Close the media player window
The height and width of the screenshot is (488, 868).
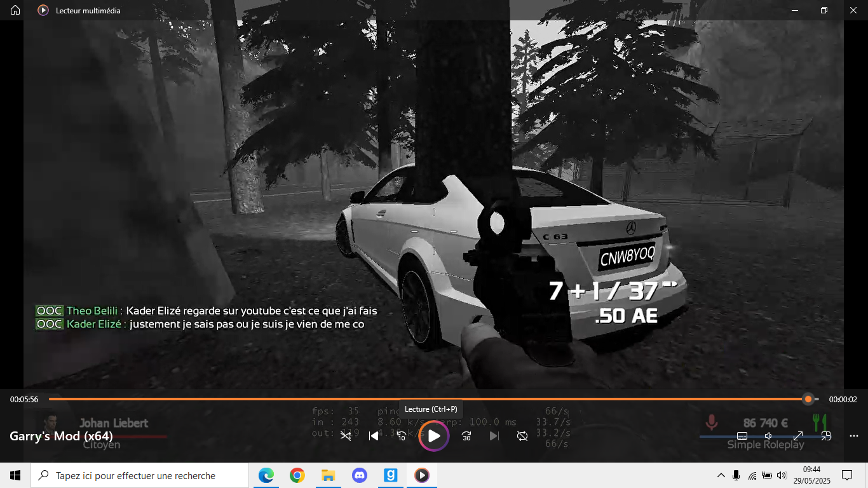(x=853, y=10)
